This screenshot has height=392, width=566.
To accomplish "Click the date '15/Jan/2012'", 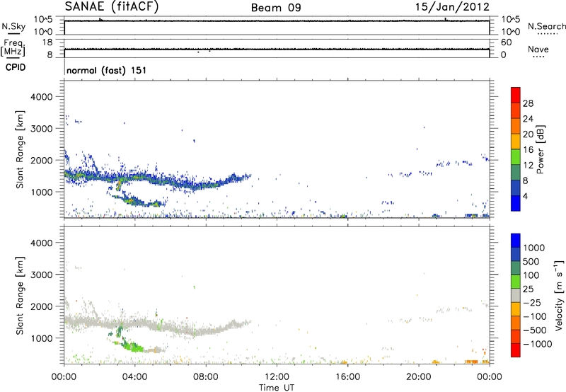I will [452, 7].
